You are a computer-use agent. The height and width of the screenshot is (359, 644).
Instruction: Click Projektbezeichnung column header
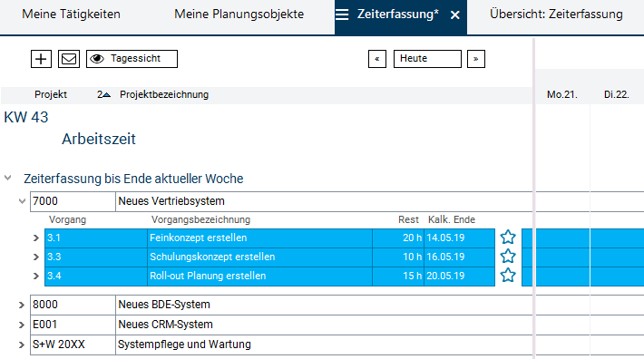point(164,95)
